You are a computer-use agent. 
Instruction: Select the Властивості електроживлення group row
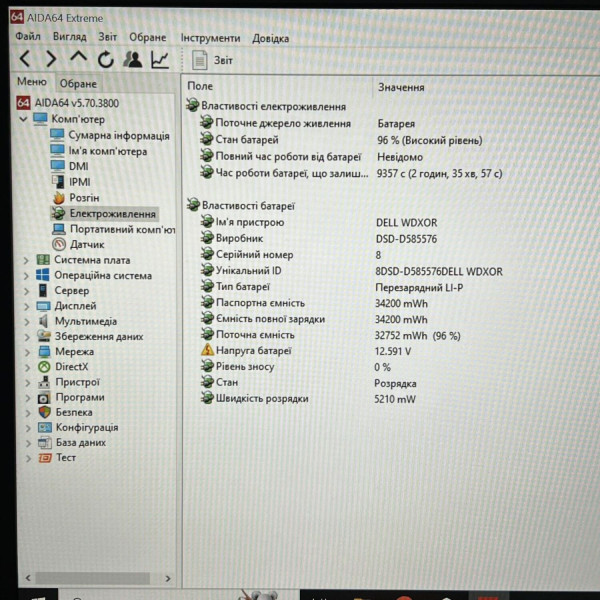[x=266, y=106]
